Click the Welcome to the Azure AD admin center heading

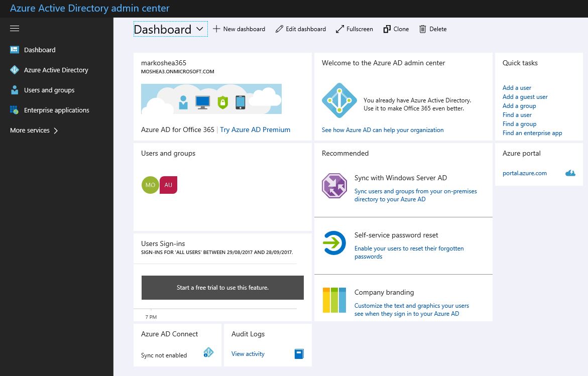tap(383, 63)
